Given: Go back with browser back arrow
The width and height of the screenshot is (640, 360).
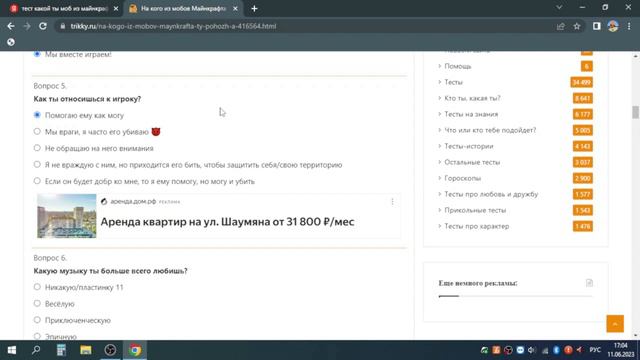Looking at the screenshot, I should pyautogui.click(x=11, y=26).
